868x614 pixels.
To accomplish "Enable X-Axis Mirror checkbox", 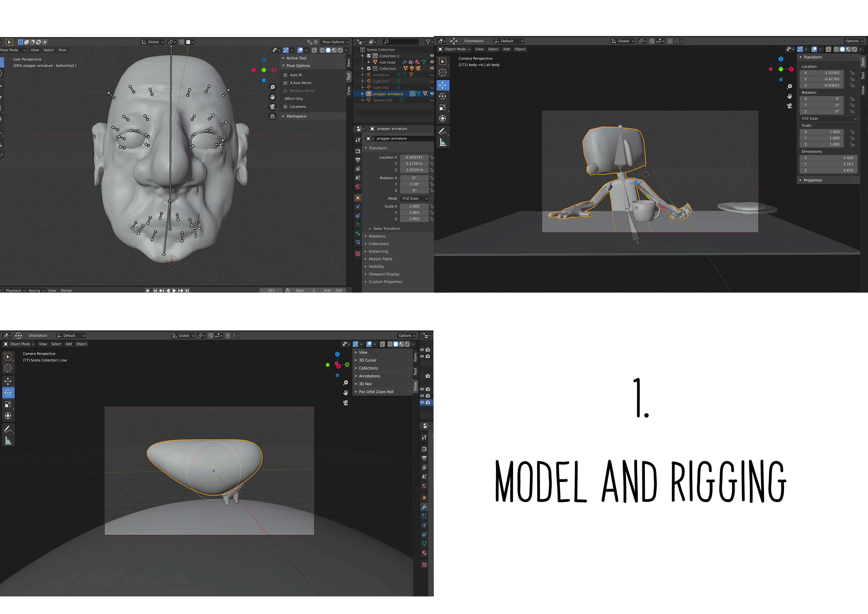I will click(x=285, y=83).
